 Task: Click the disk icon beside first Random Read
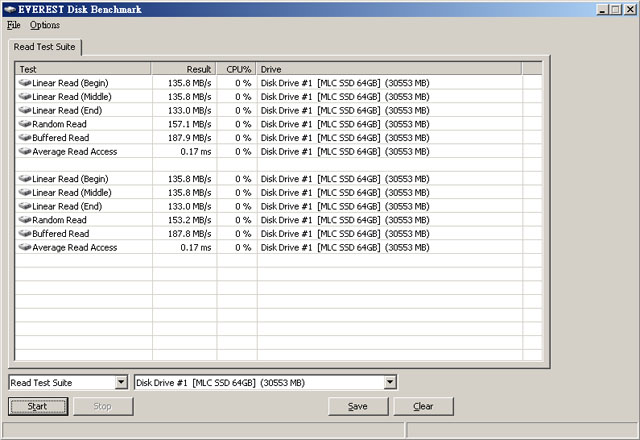tap(25, 124)
